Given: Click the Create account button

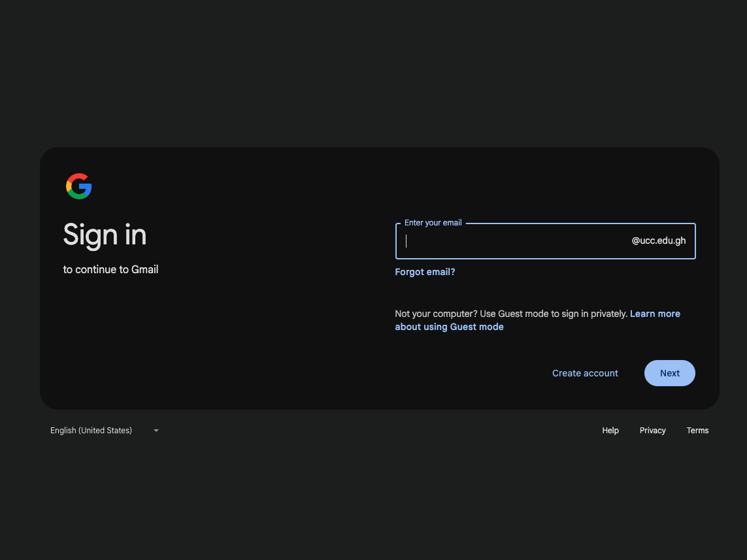Looking at the screenshot, I should pos(585,373).
